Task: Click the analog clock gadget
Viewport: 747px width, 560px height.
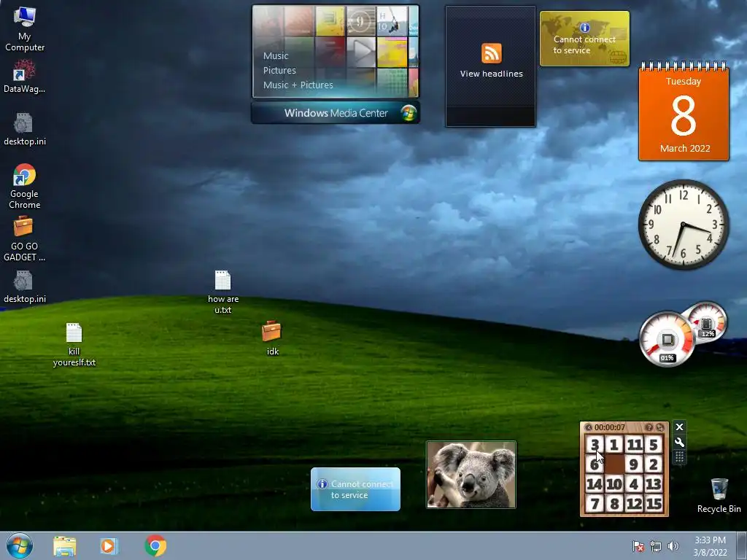Action: coord(683,225)
